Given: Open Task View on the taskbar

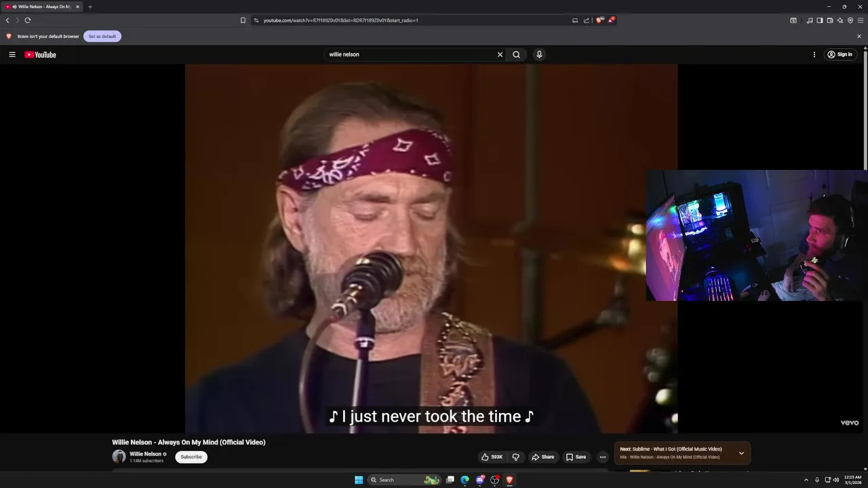Looking at the screenshot, I should coord(450,480).
